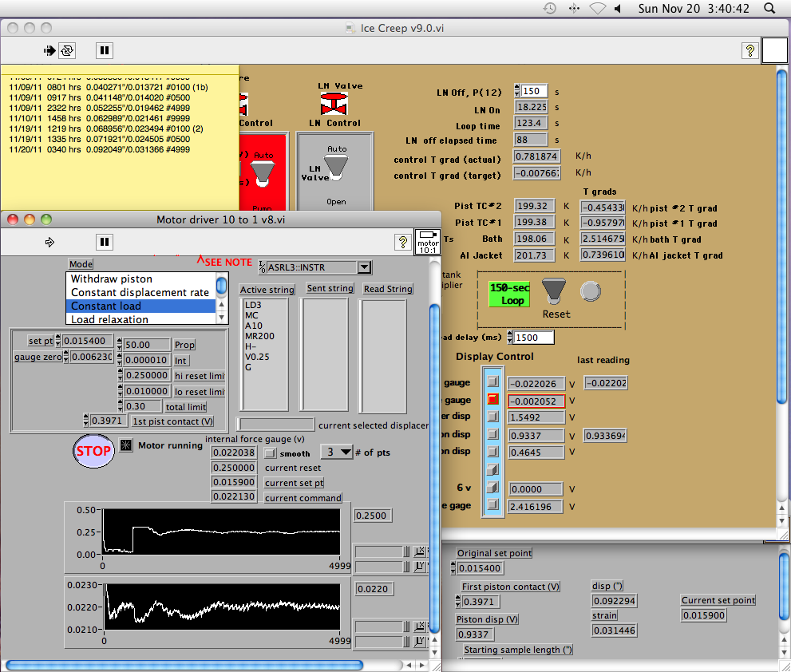Click the motor 10:1 VI icon

tap(427, 242)
